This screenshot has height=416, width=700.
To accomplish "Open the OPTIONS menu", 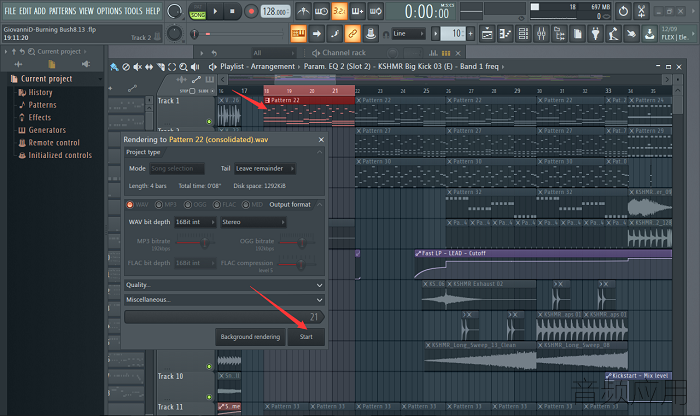I will coord(109,11).
